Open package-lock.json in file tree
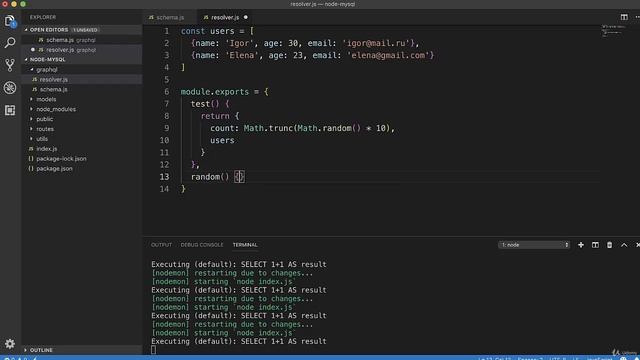 click(x=61, y=159)
